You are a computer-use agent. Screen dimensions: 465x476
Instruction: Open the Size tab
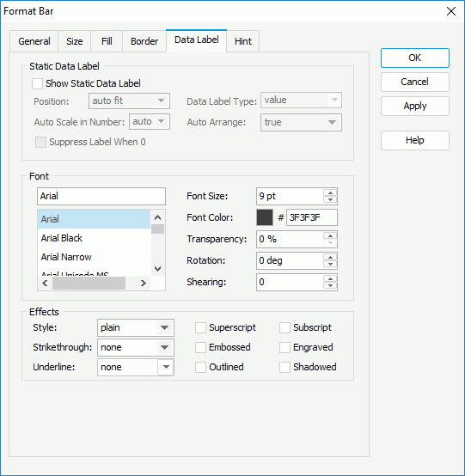click(x=75, y=41)
